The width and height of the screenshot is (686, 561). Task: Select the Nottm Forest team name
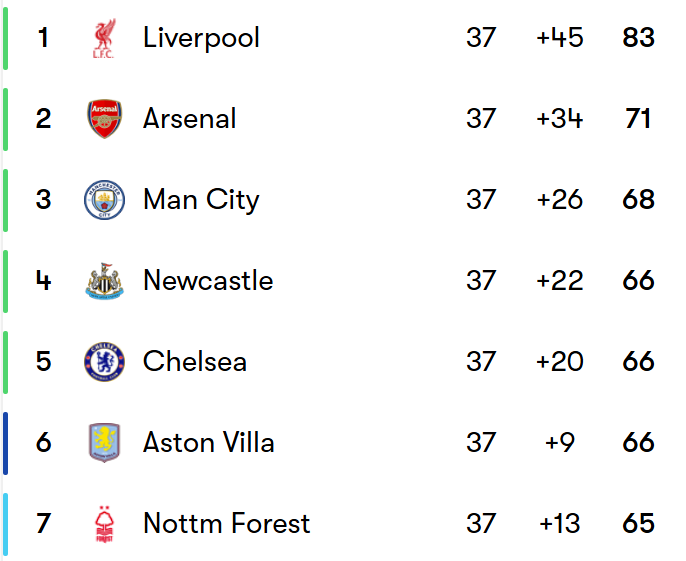coord(227,524)
